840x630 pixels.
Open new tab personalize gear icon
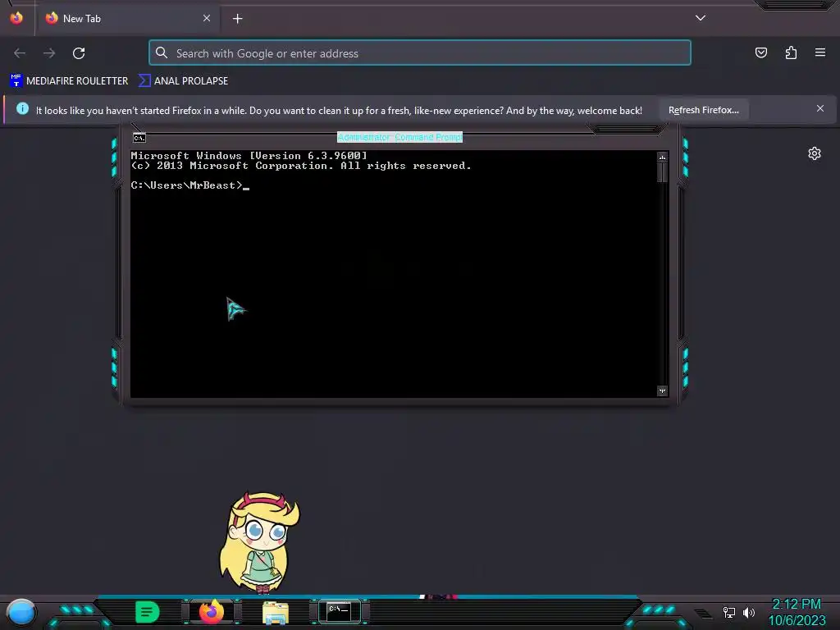click(x=815, y=153)
